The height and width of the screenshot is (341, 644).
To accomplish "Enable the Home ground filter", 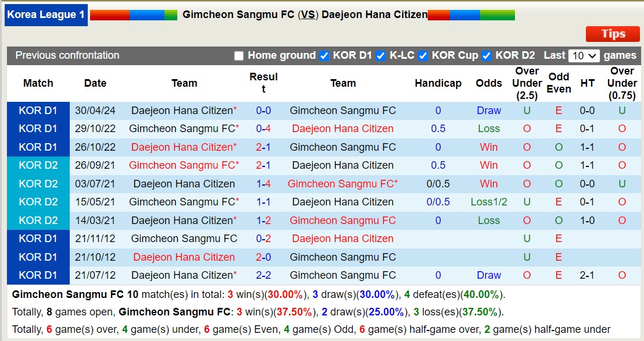I will click(239, 56).
